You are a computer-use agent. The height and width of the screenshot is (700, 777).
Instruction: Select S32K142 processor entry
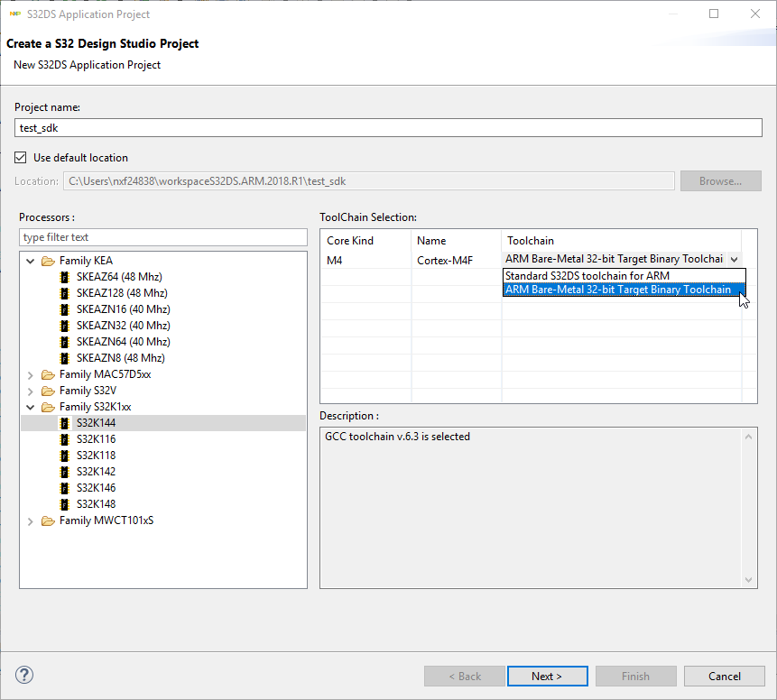(97, 472)
